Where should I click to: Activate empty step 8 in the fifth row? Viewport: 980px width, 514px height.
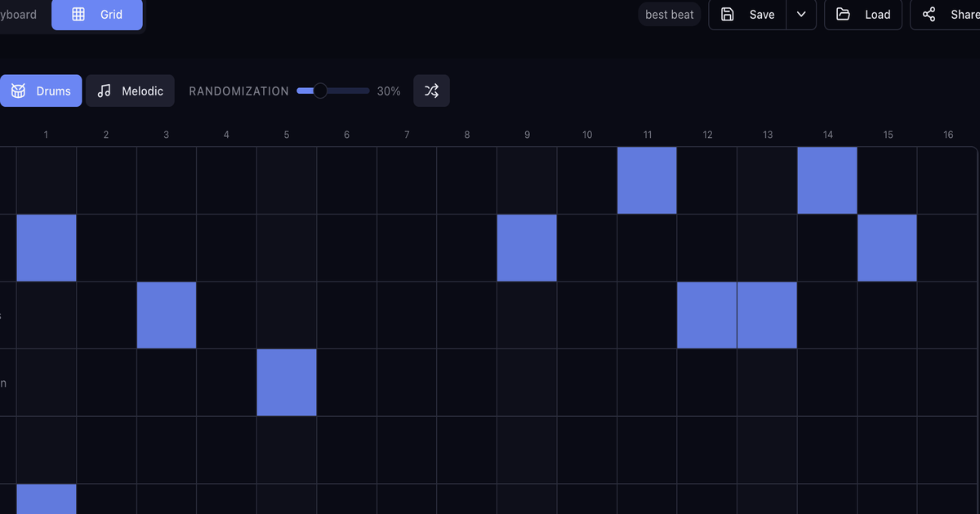click(467, 450)
